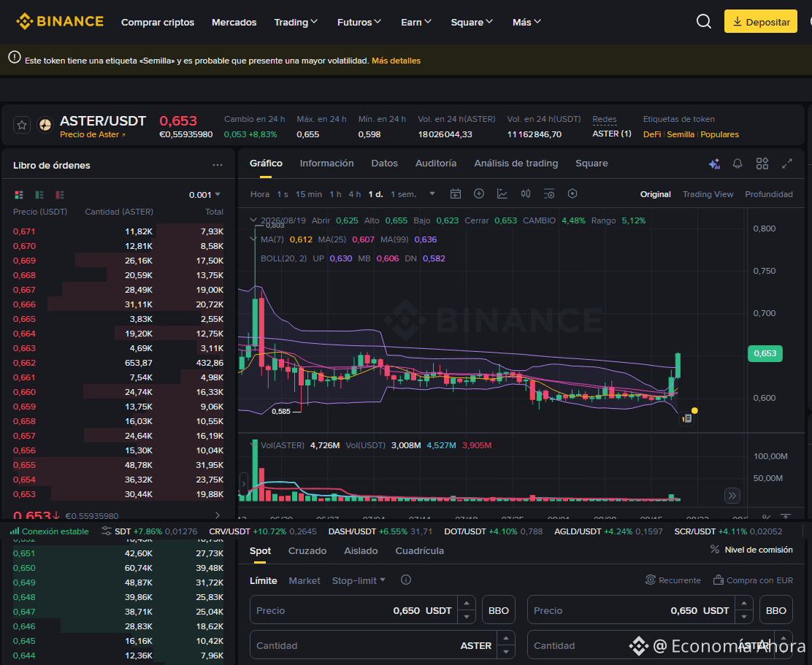Open ticker bar settings sliders icon
The width and height of the screenshot is (812, 665).
(x=106, y=531)
